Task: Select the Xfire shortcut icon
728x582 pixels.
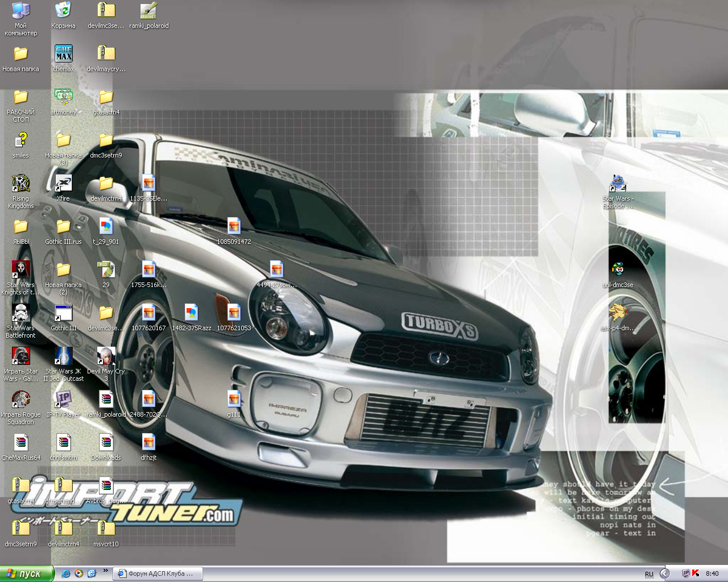Action: pyautogui.click(x=63, y=184)
